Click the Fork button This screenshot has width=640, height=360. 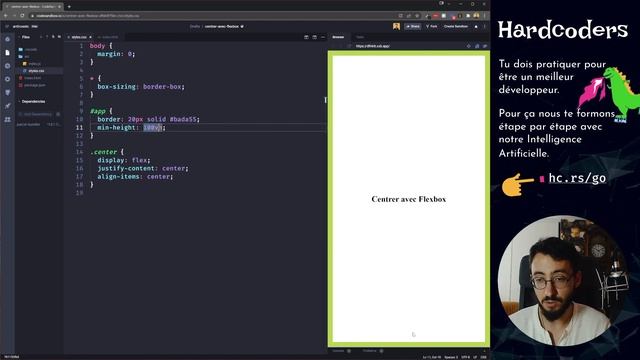[432, 27]
